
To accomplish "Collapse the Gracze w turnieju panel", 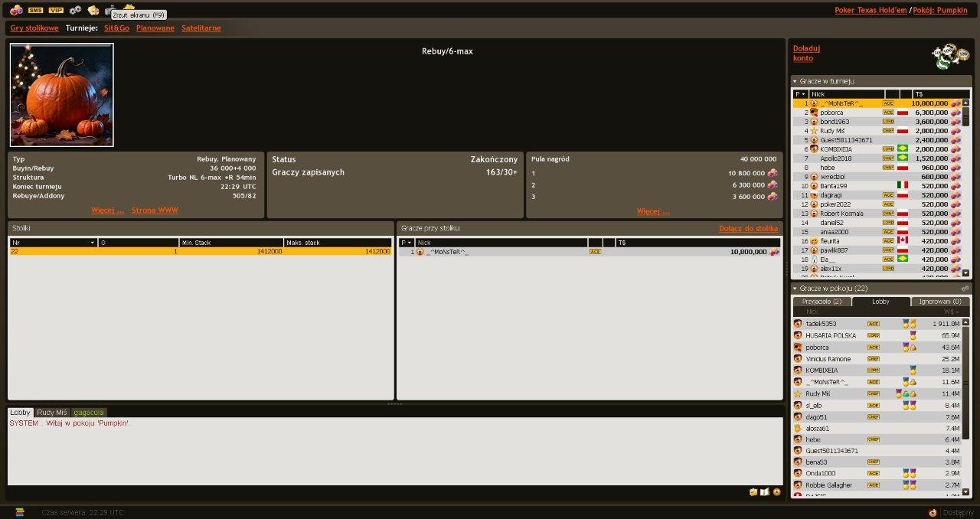I will 795,81.
